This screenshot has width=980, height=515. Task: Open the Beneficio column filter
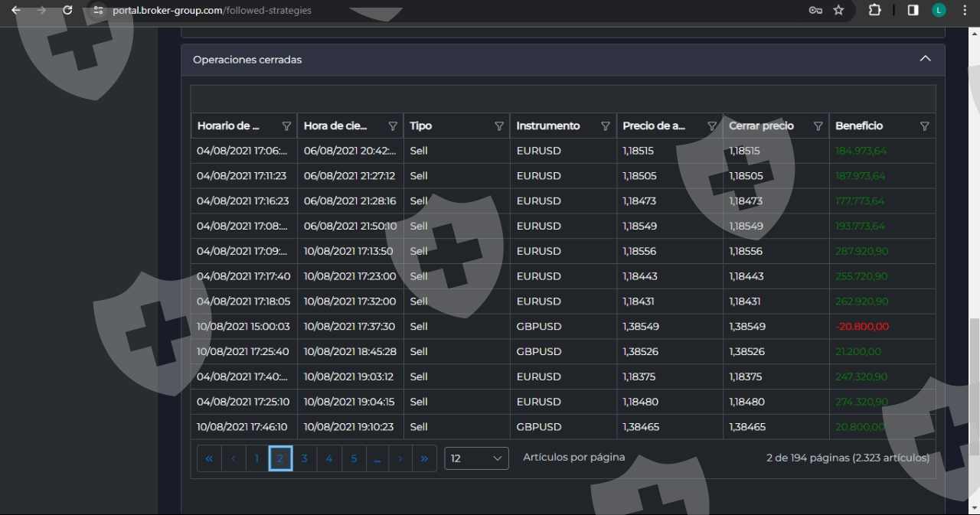click(x=924, y=126)
